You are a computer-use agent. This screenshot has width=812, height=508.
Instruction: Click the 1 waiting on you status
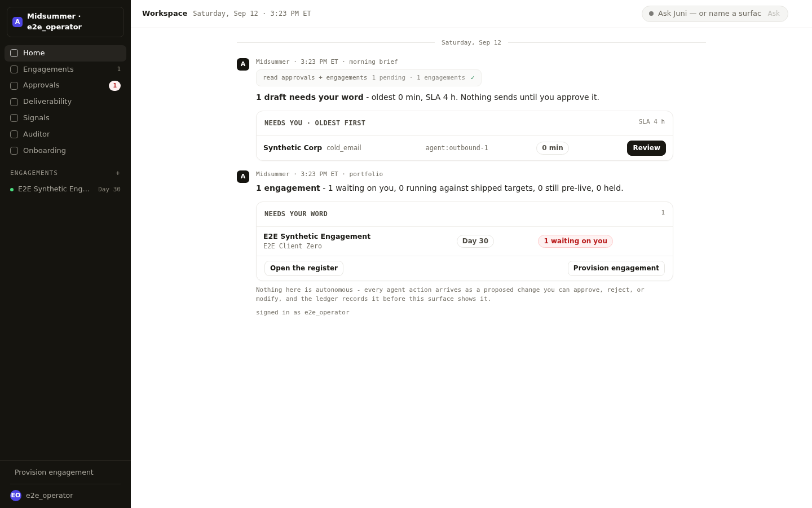(x=575, y=241)
